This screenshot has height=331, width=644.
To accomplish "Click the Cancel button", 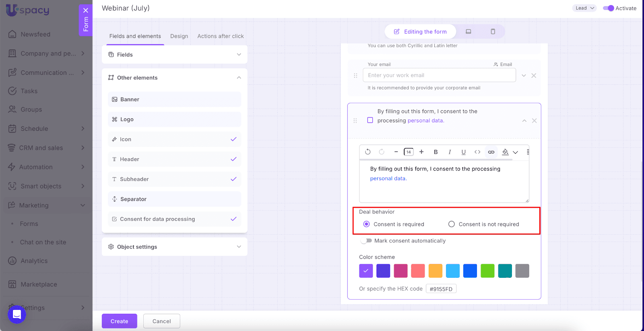I will coord(161,321).
